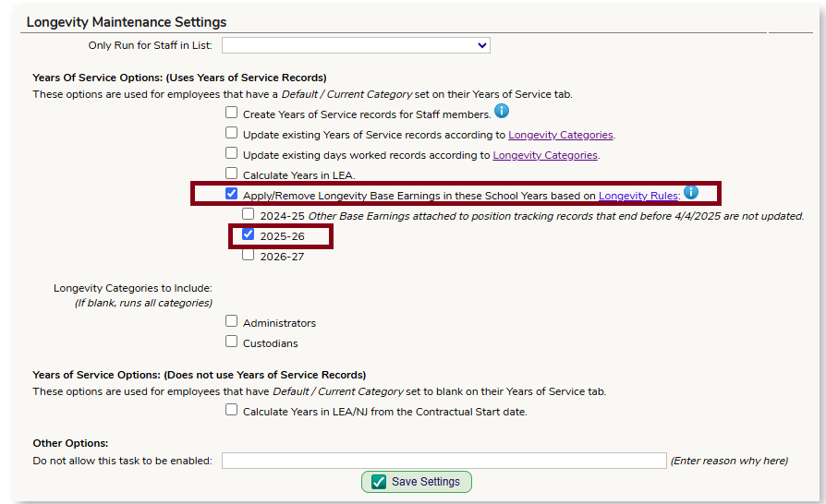This screenshot has height=504, width=826.
Task: Tick the Calculate Years in LEA checkbox
Action: (x=231, y=174)
